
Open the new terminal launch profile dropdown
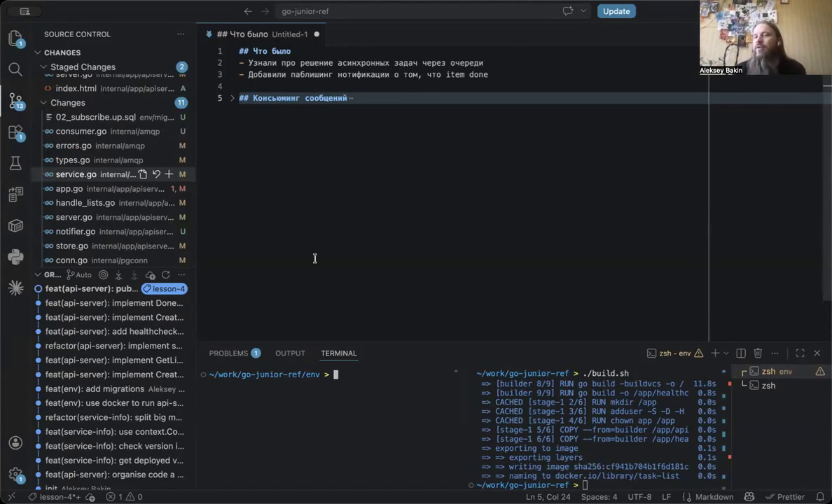click(726, 353)
